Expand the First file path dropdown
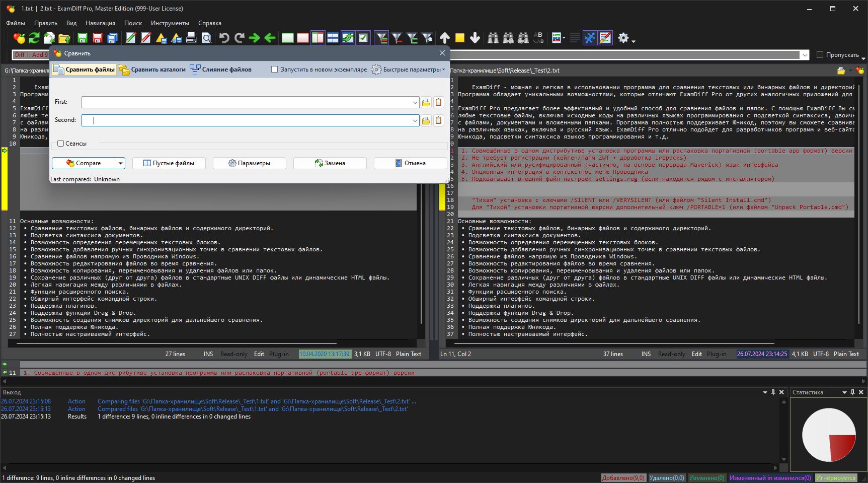868x483 pixels. 415,102
